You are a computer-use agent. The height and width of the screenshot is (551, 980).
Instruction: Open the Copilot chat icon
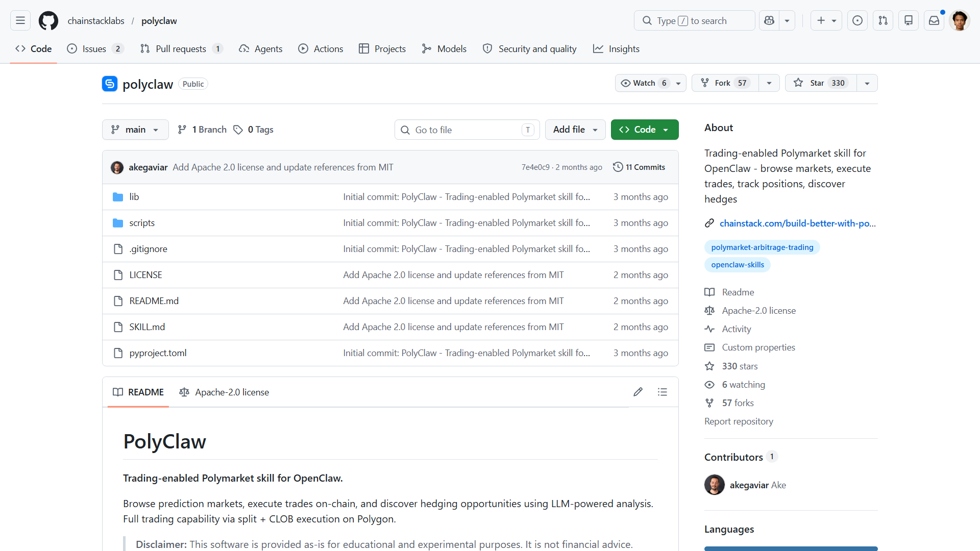pyautogui.click(x=769, y=20)
